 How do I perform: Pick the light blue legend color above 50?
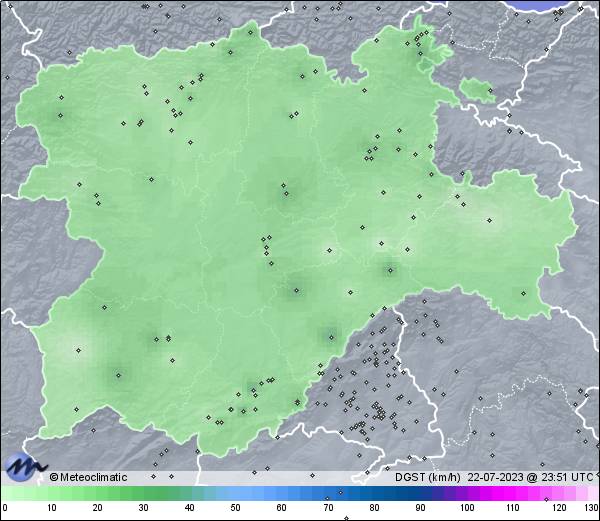(x=235, y=493)
